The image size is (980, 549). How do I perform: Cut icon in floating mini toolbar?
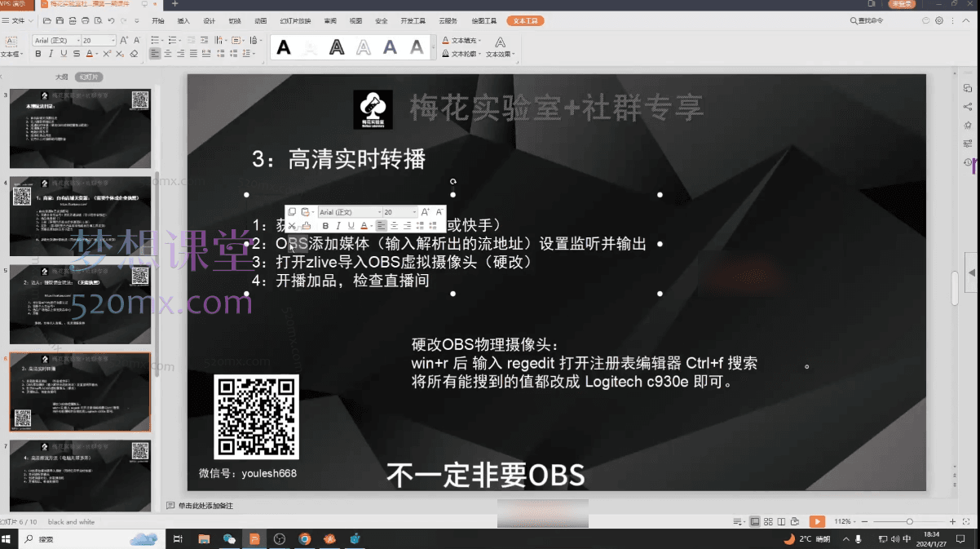(292, 226)
